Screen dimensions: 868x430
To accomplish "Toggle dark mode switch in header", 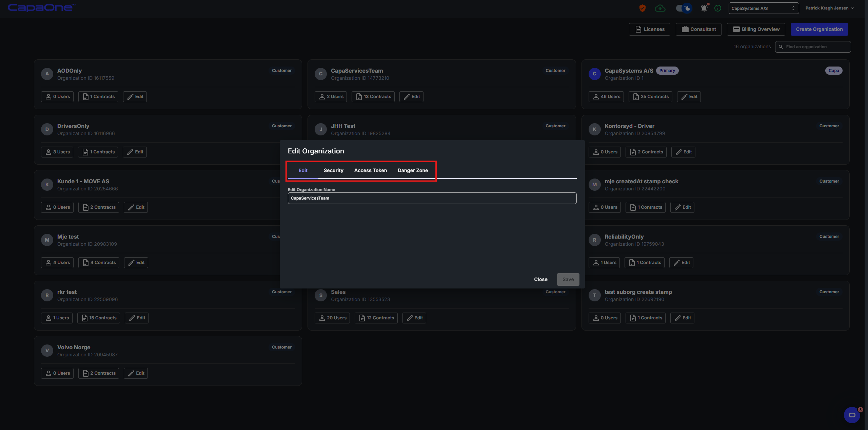I will click(x=684, y=8).
